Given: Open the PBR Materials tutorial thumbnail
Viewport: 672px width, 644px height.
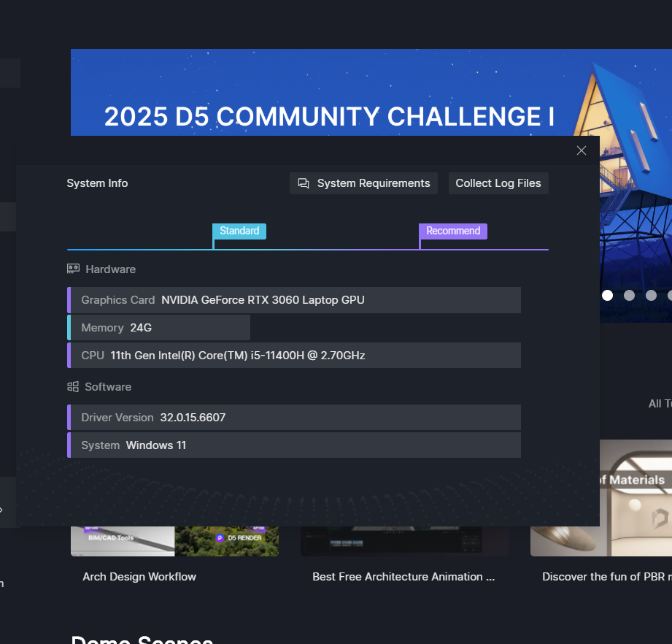Looking at the screenshot, I should pos(636,497).
